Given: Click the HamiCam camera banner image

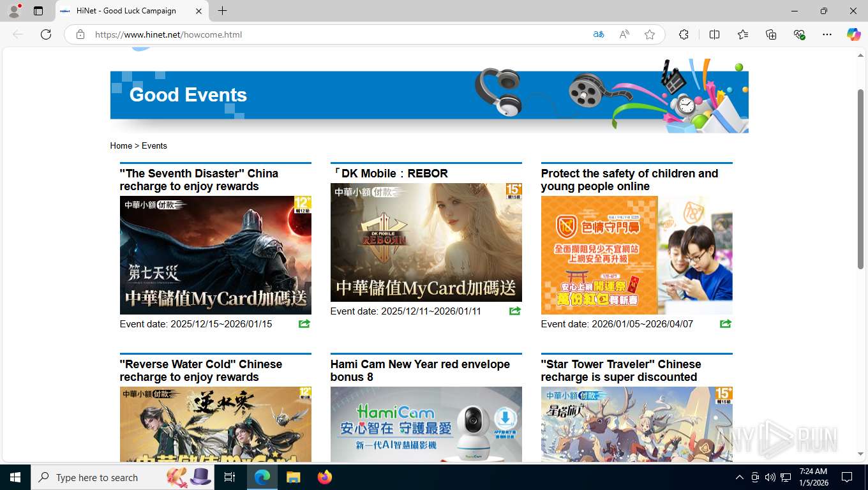Looking at the screenshot, I should pyautogui.click(x=426, y=424).
